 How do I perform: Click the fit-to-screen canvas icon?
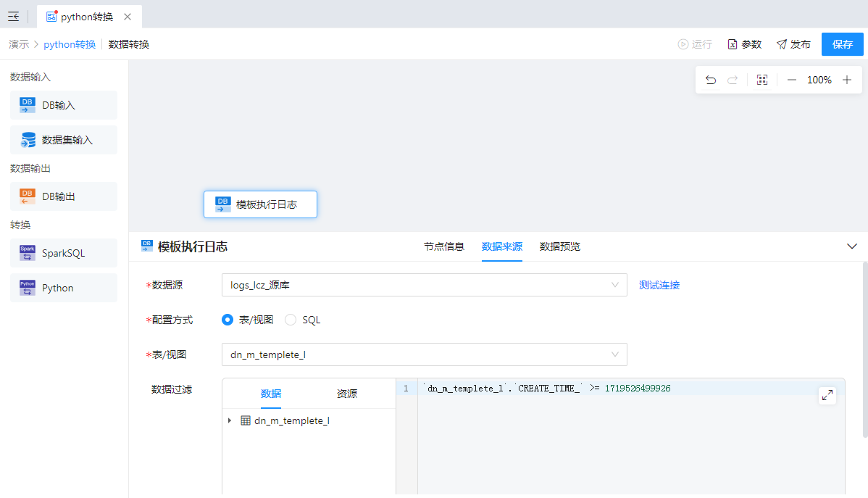(761, 80)
